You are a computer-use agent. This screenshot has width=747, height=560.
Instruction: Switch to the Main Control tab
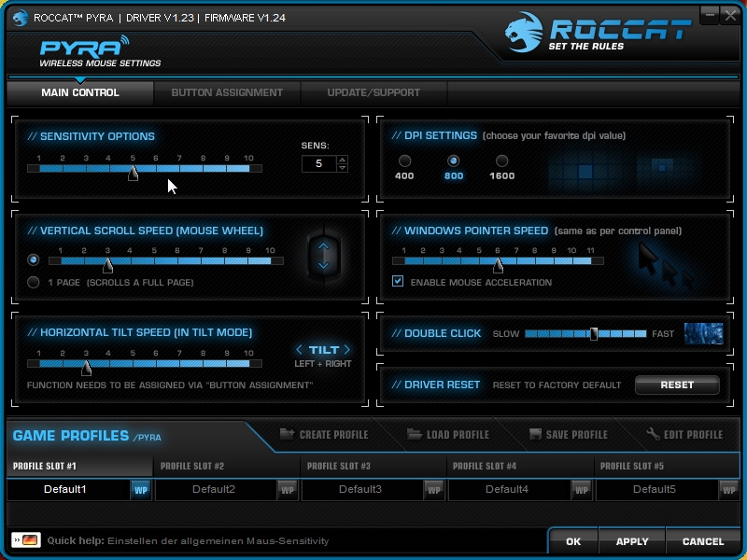tap(80, 92)
